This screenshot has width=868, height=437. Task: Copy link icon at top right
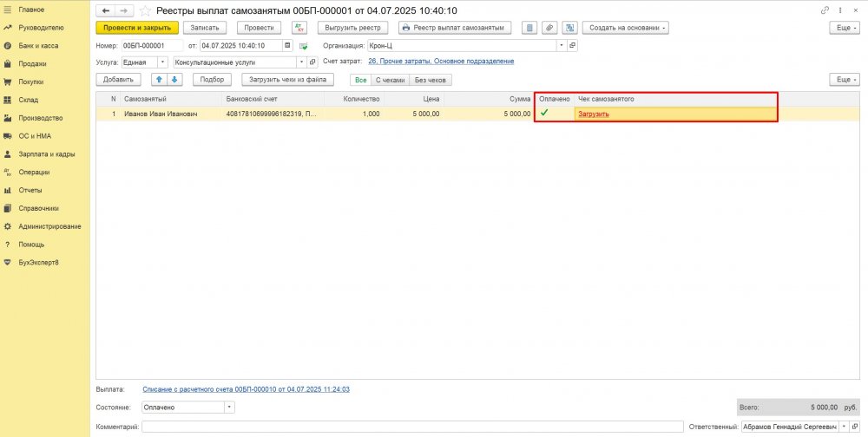point(825,10)
